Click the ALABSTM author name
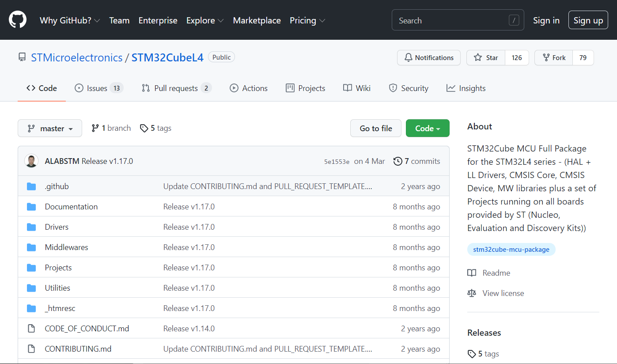This screenshot has width=617, height=364. coord(62,161)
